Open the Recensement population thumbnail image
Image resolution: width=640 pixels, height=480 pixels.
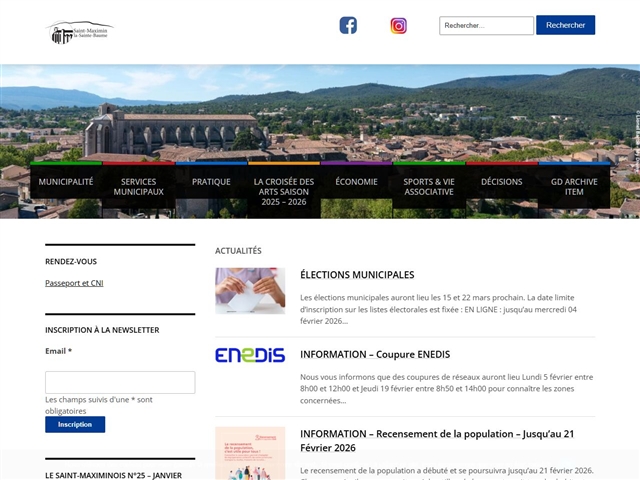point(250,453)
